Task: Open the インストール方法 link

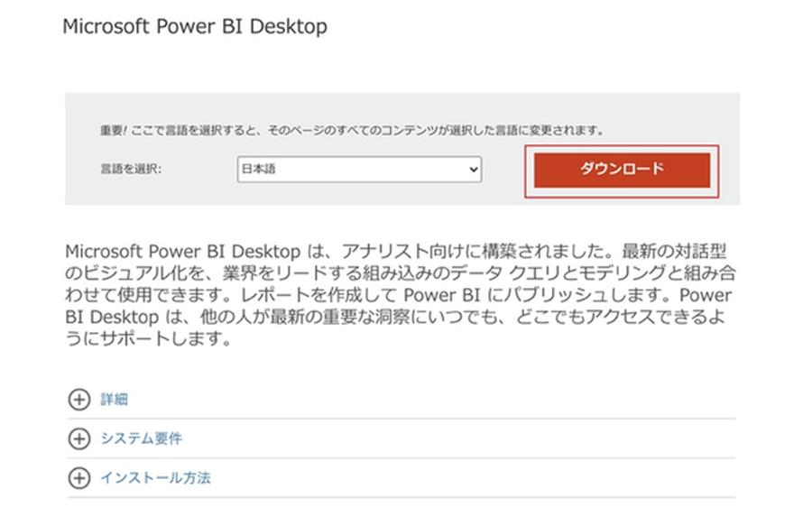Action: point(155,478)
